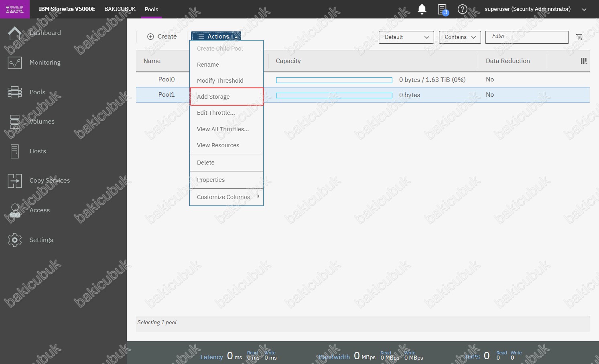Click the Pools sidebar icon
The width and height of the screenshot is (599, 364).
pyautogui.click(x=15, y=92)
